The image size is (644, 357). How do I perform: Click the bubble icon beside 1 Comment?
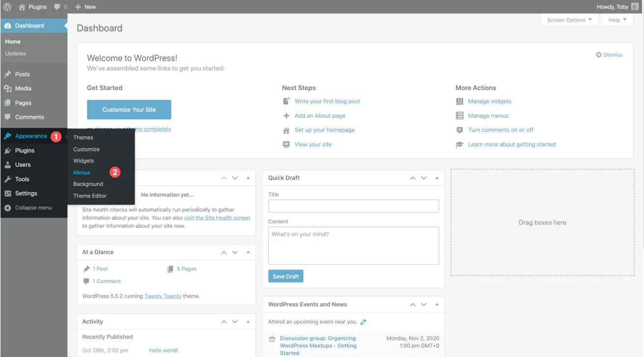click(x=86, y=281)
